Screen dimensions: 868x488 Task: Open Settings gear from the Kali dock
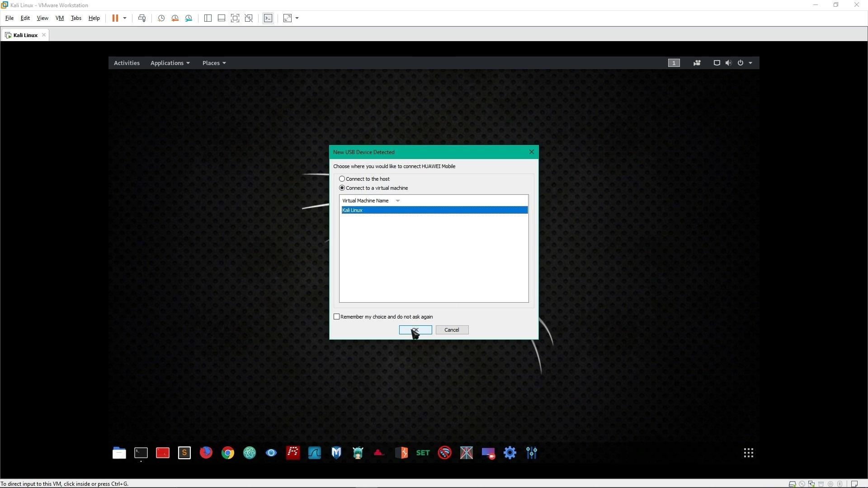point(510,453)
